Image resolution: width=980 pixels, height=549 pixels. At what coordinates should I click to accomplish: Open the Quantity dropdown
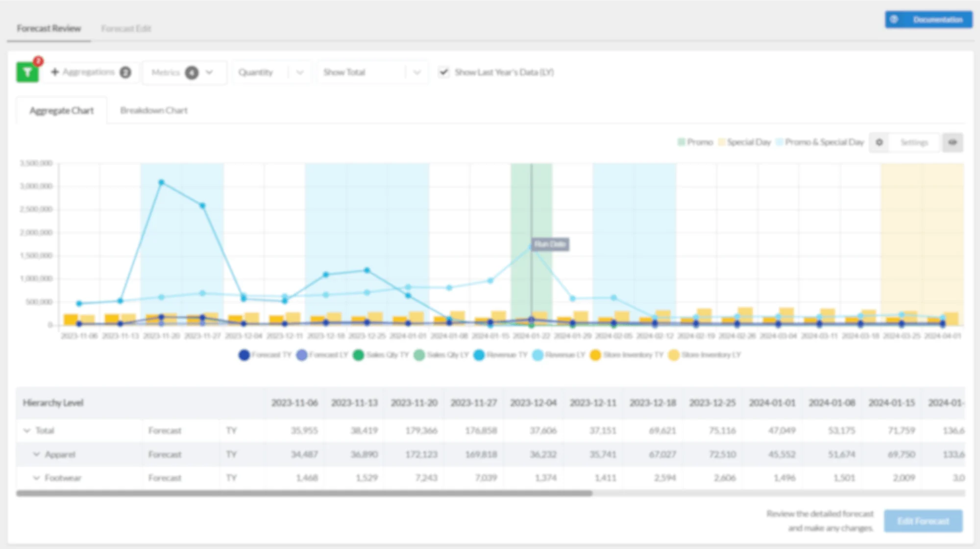pyautogui.click(x=271, y=73)
